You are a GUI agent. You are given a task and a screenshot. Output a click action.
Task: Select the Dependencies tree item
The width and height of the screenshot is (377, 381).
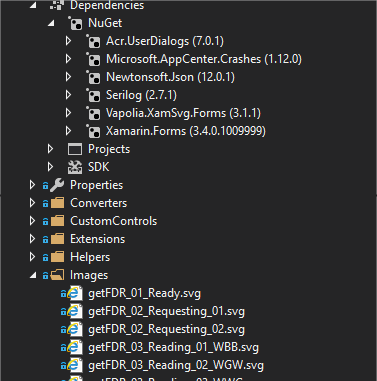[x=107, y=5]
